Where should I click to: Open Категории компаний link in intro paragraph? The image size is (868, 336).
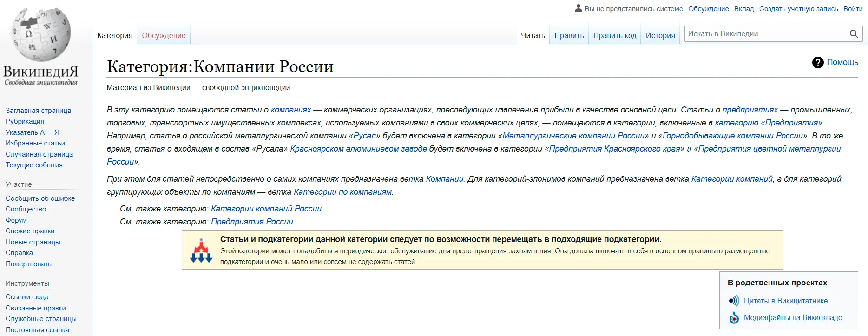(x=732, y=179)
